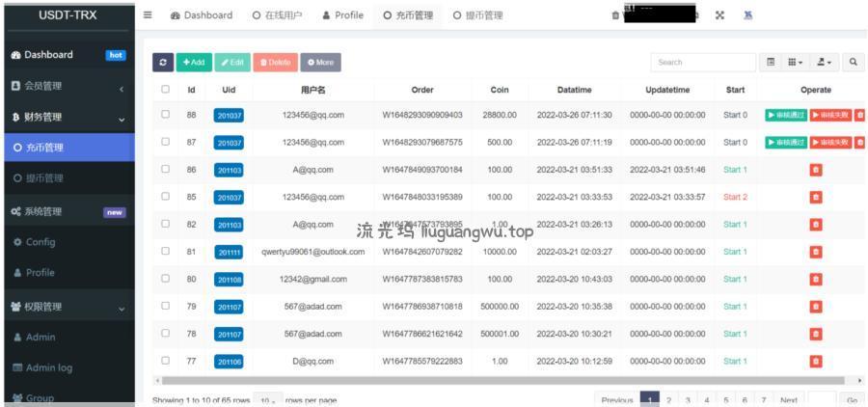This screenshot has width=868, height=407.
Task: Click the Search input field
Action: point(702,63)
